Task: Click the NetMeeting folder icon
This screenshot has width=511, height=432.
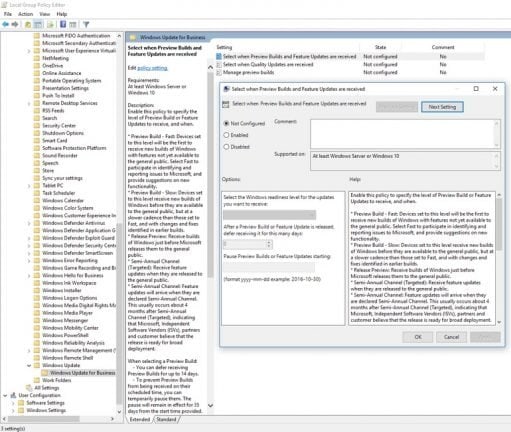Action: 37,58
